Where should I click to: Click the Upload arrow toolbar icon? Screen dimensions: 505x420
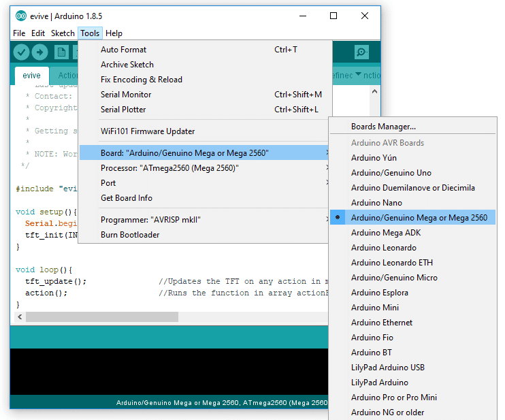point(40,52)
